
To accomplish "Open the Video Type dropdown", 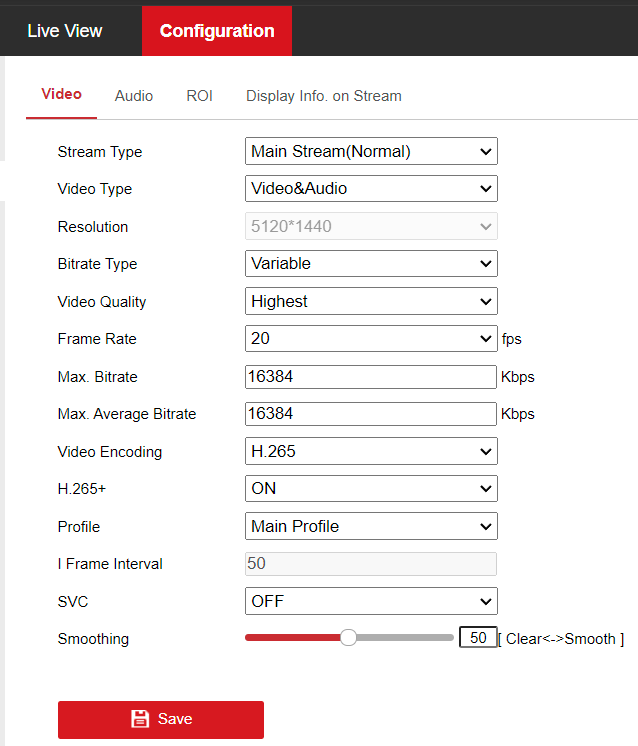I will click(371, 189).
